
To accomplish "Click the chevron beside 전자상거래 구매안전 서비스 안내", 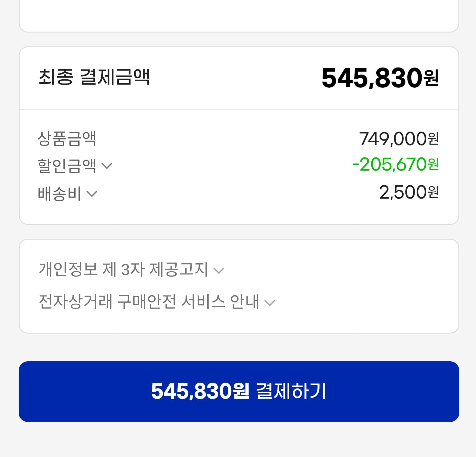I will point(270,302).
